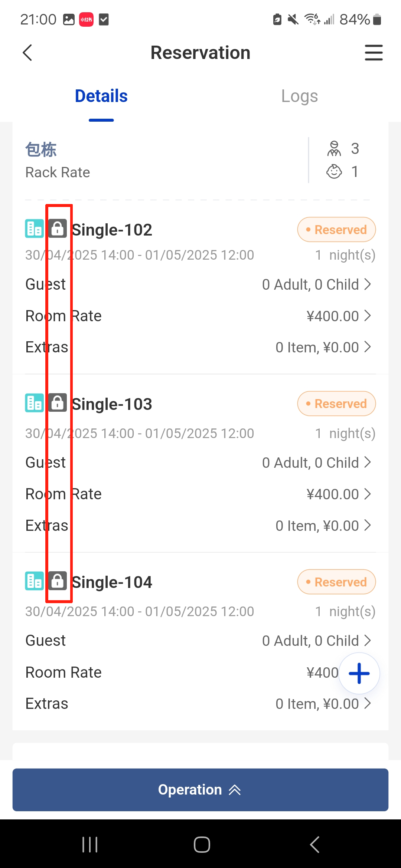401x868 pixels.
Task: Expand Room Rate ¥400.00 for Single-102
Action: (338, 316)
